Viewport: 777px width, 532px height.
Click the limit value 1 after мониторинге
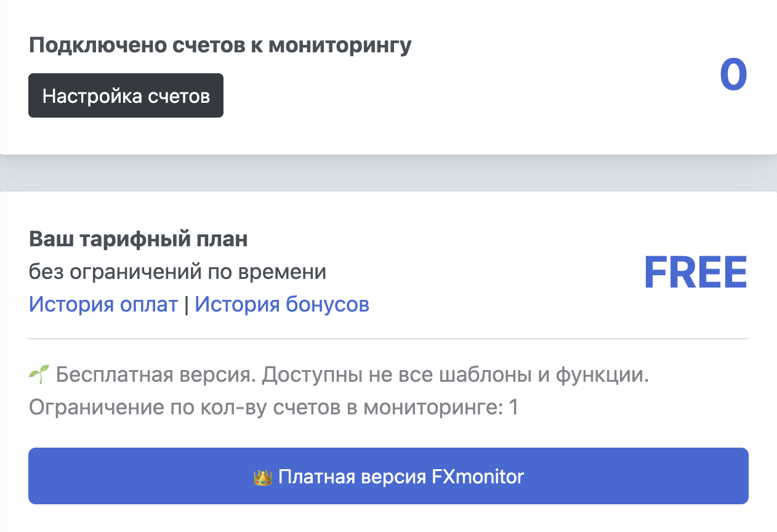tap(513, 408)
